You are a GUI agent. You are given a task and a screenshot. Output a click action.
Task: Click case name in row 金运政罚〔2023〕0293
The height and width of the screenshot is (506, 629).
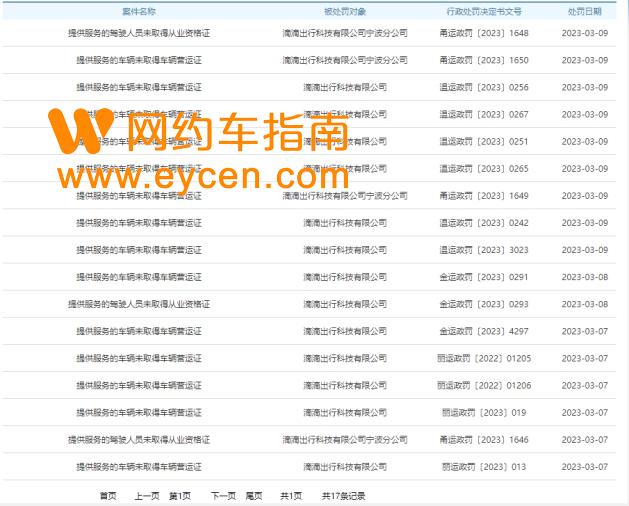(x=139, y=304)
